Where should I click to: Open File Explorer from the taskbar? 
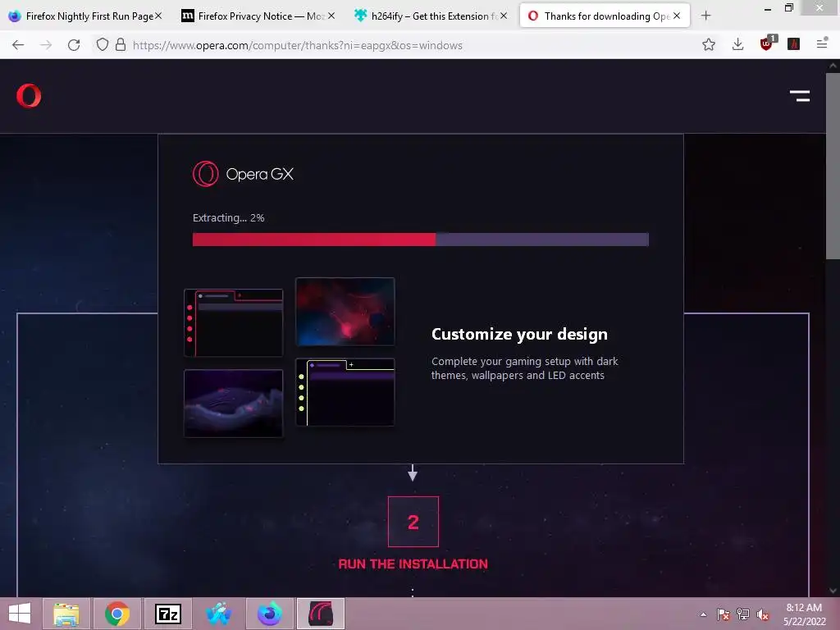coord(66,614)
